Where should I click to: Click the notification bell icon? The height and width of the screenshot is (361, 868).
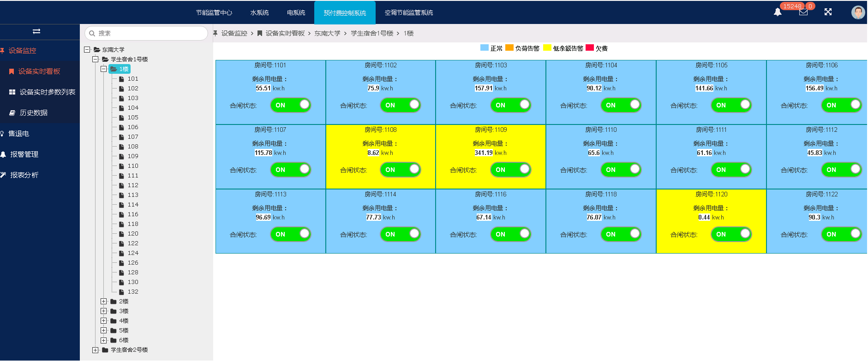(778, 12)
